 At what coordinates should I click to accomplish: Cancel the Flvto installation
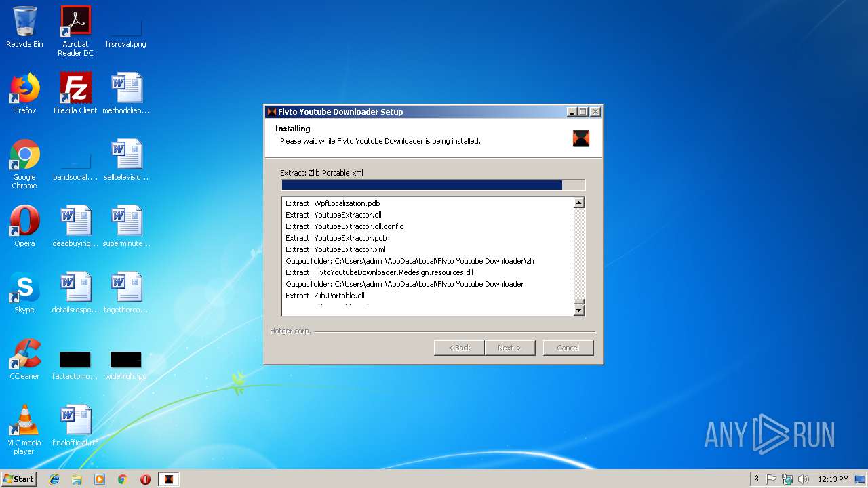tap(568, 348)
